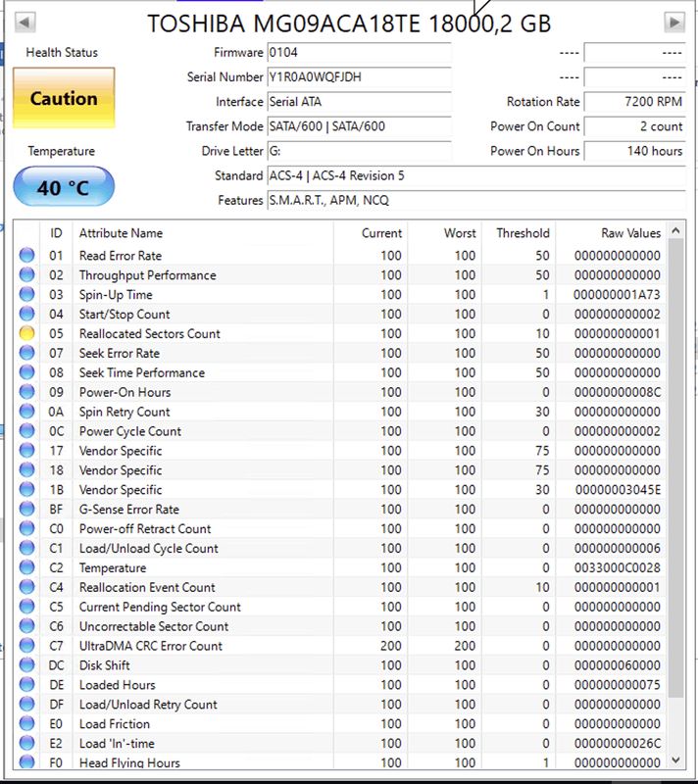Click the ID column header
This screenshot has height=784, width=698.
pos(56,233)
